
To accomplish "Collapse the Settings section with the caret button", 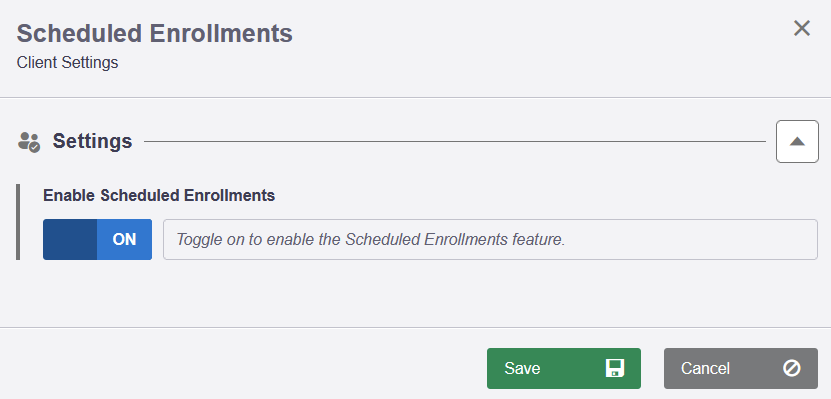I will (x=797, y=141).
